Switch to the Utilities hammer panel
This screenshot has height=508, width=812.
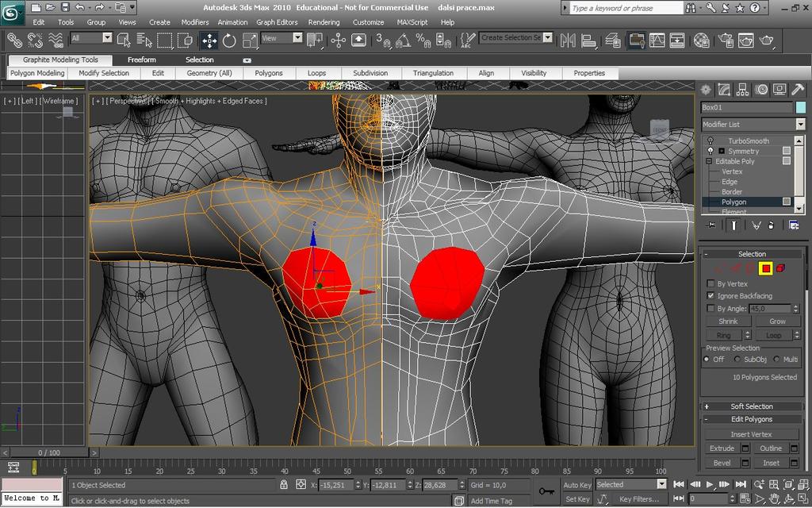point(798,90)
